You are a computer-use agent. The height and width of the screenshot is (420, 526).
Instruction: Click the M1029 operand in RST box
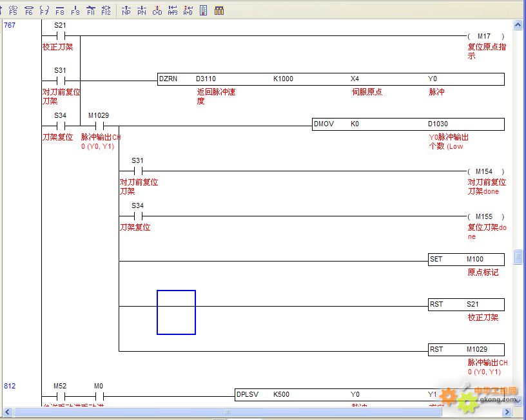tap(477, 349)
